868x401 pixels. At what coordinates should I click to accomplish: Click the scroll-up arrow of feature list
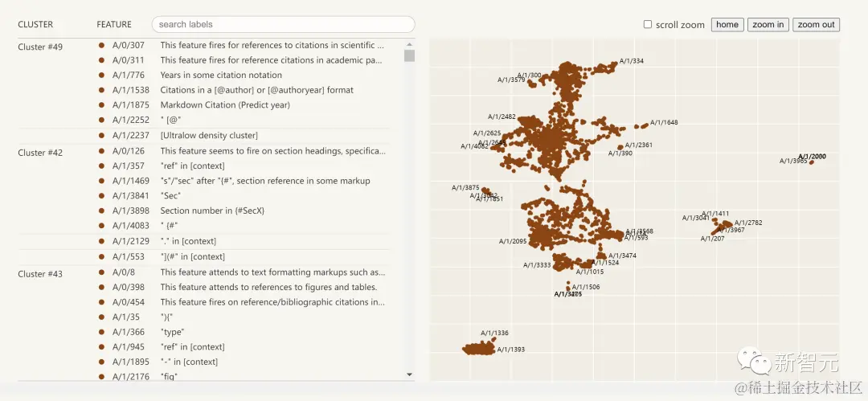[x=409, y=43]
